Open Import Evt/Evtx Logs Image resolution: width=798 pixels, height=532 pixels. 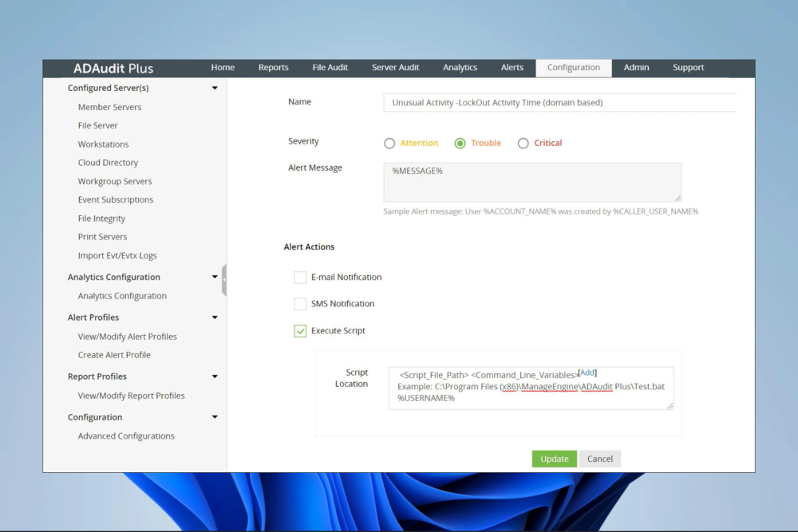[x=117, y=255]
